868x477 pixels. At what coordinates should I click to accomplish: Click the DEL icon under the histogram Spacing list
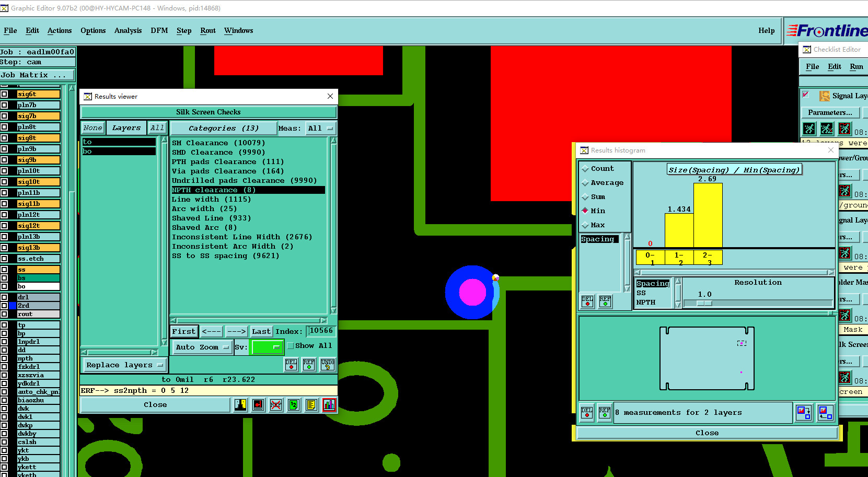point(587,301)
